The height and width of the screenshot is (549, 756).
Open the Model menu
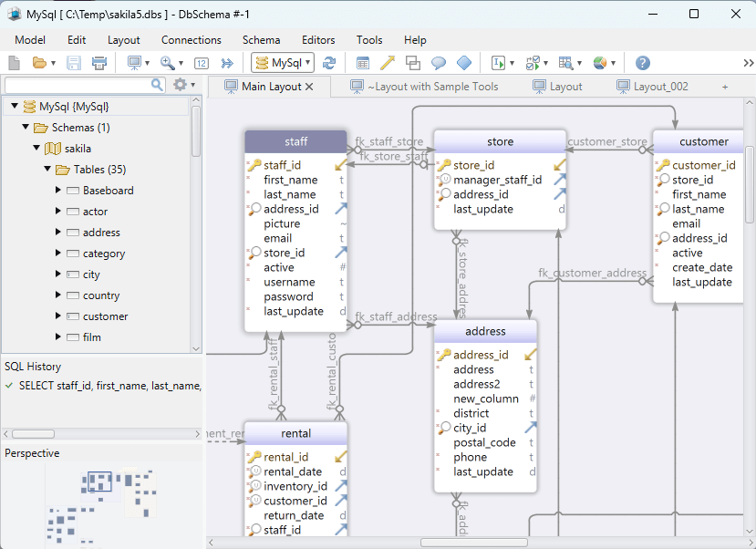[x=30, y=40]
